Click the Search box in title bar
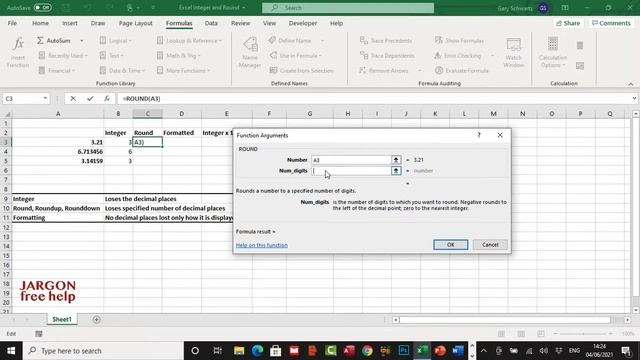 tap(348, 7)
